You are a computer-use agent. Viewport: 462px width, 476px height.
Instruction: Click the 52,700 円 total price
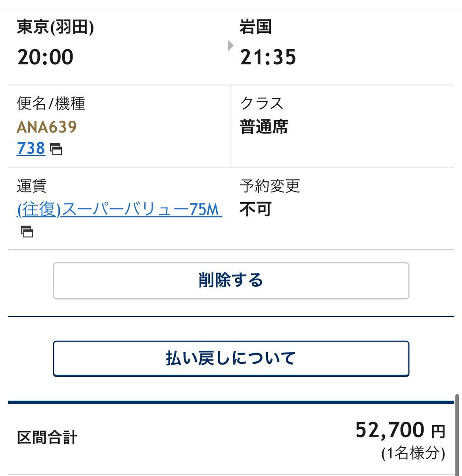401,430
